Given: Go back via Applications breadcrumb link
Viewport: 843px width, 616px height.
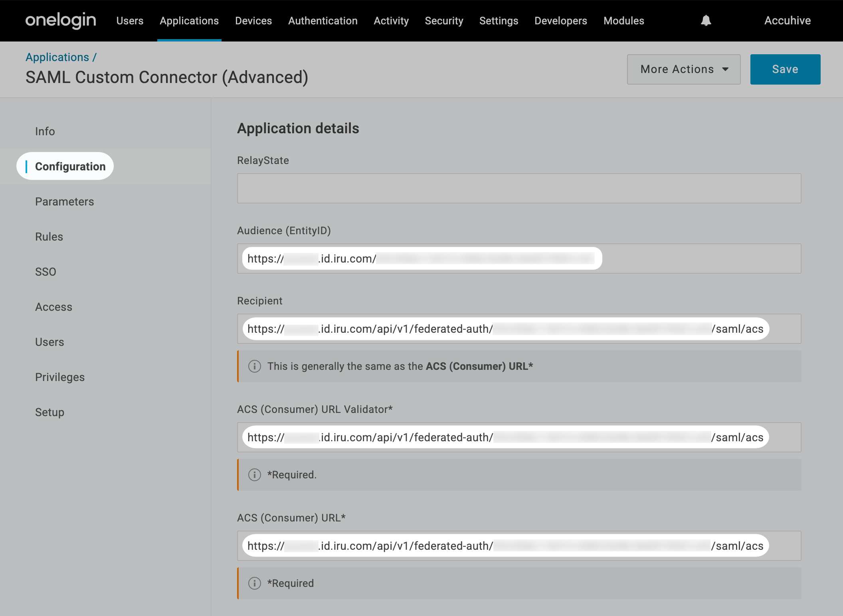Looking at the screenshot, I should [x=57, y=57].
